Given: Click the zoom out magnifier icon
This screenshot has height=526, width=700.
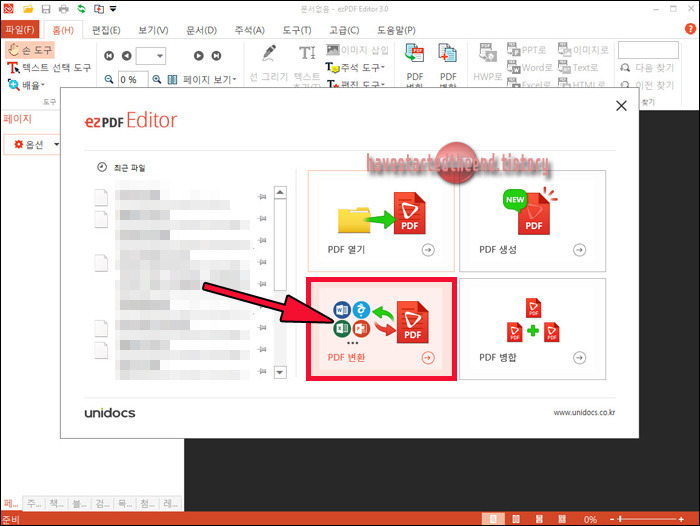Looking at the screenshot, I should click(108, 79).
